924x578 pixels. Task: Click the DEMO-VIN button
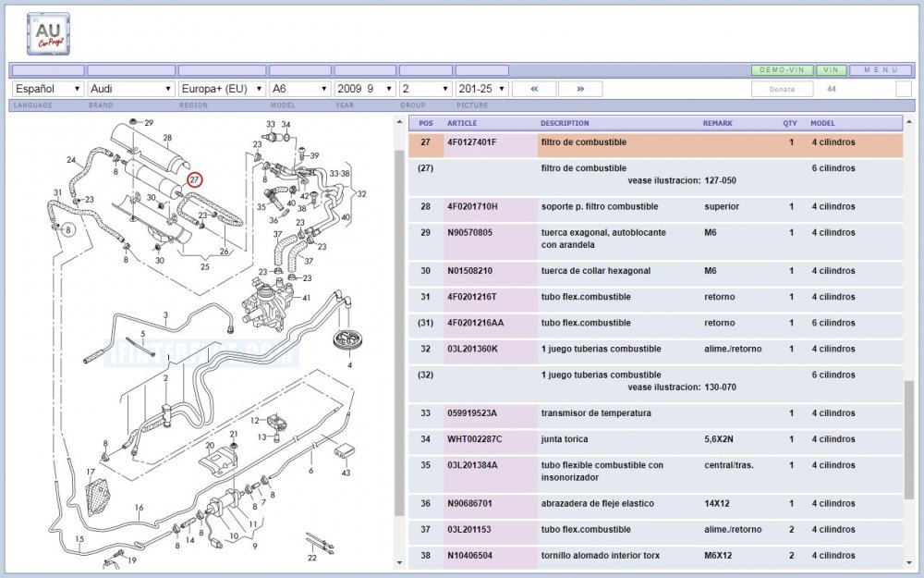tap(782, 70)
